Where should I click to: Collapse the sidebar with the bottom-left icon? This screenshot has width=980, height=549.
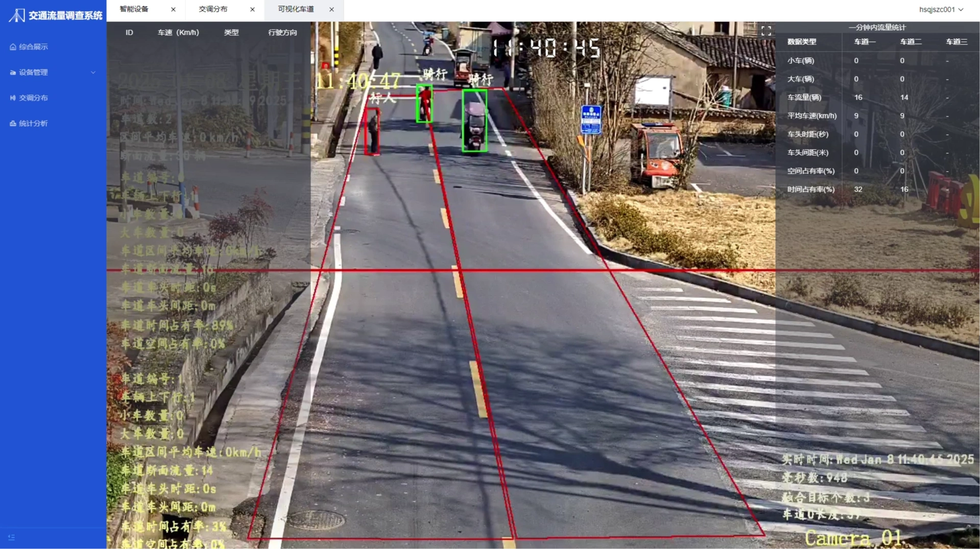coord(11,537)
